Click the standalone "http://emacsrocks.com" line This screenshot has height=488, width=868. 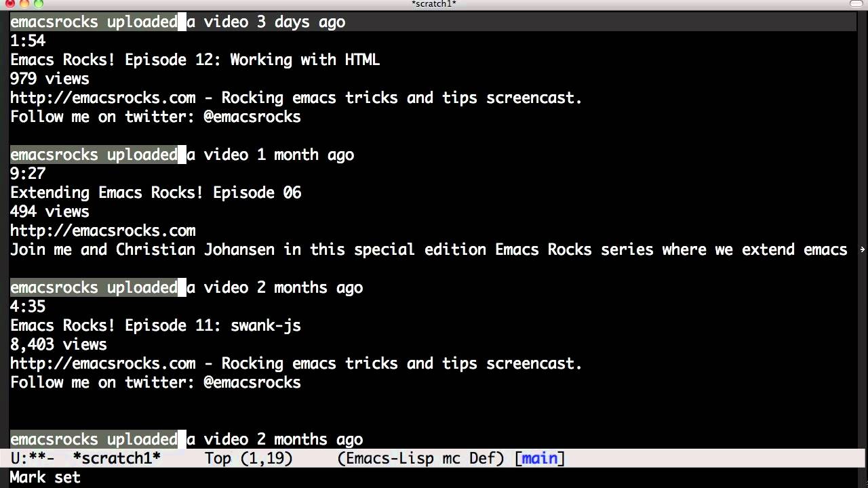click(102, 230)
